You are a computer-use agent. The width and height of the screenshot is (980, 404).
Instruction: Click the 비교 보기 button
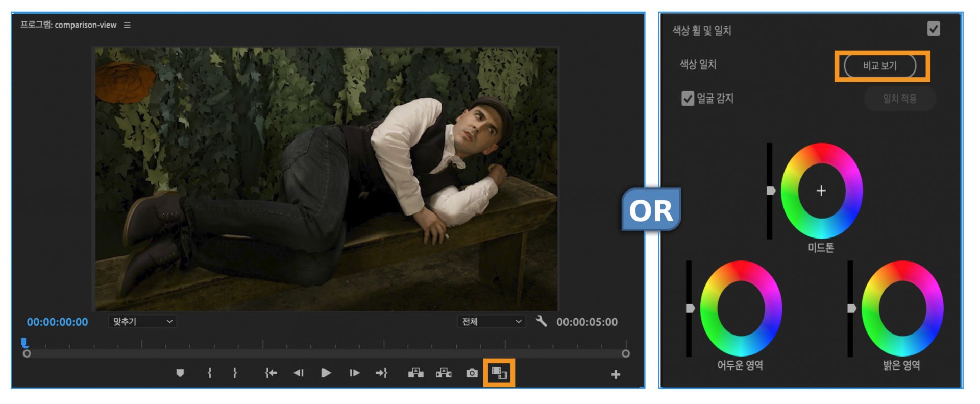pyautogui.click(x=880, y=66)
